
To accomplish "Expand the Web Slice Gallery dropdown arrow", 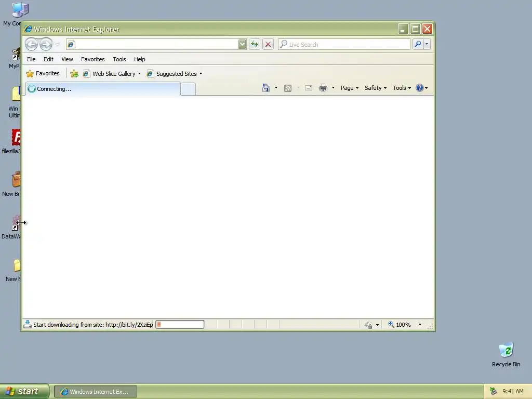I will [x=139, y=74].
